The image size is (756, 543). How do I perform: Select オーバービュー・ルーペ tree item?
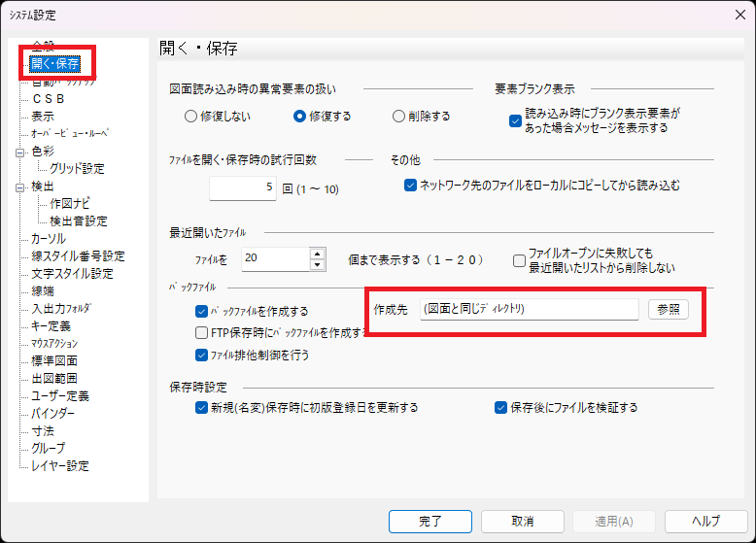pos(70,133)
